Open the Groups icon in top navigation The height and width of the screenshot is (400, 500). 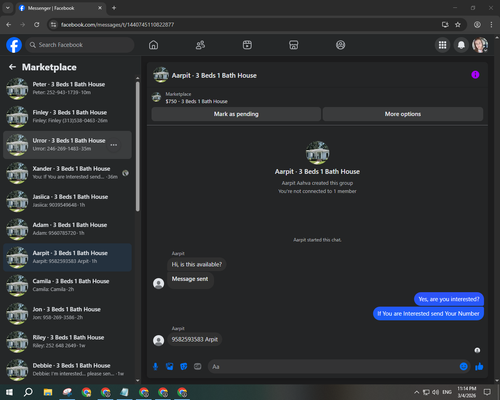[340, 45]
